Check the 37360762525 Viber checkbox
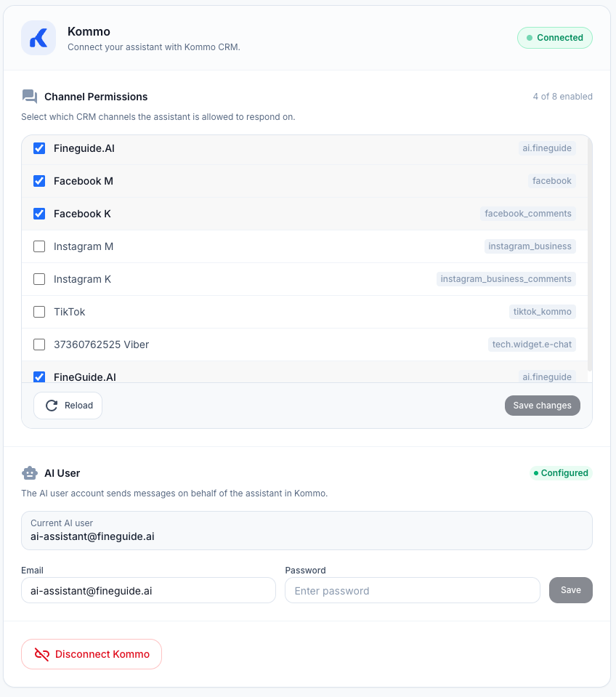 pos(39,345)
